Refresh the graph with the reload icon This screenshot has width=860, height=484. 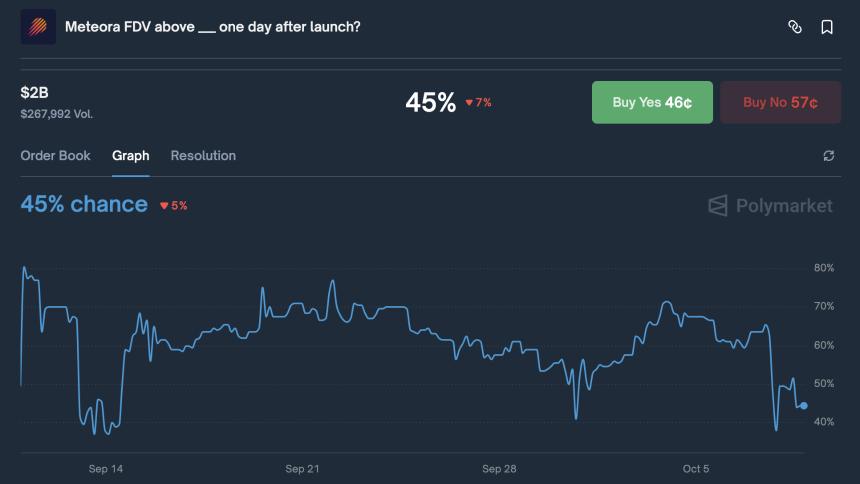[828, 156]
